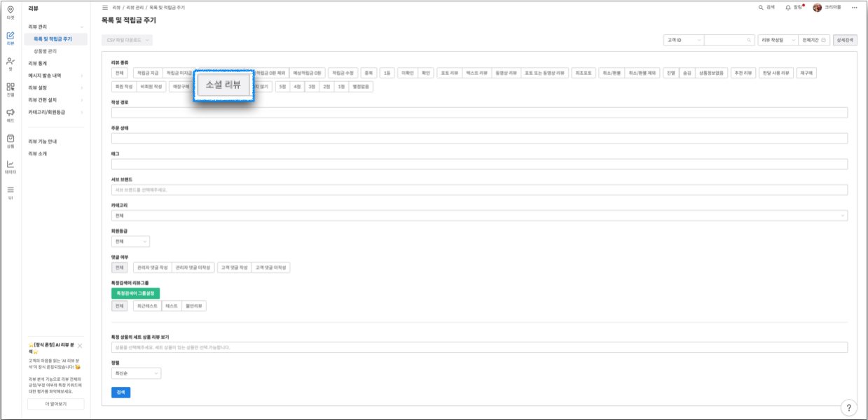Toggle the 취소/환불 제외 filter
This screenshot has height=420, width=868.
click(x=642, y=72)
